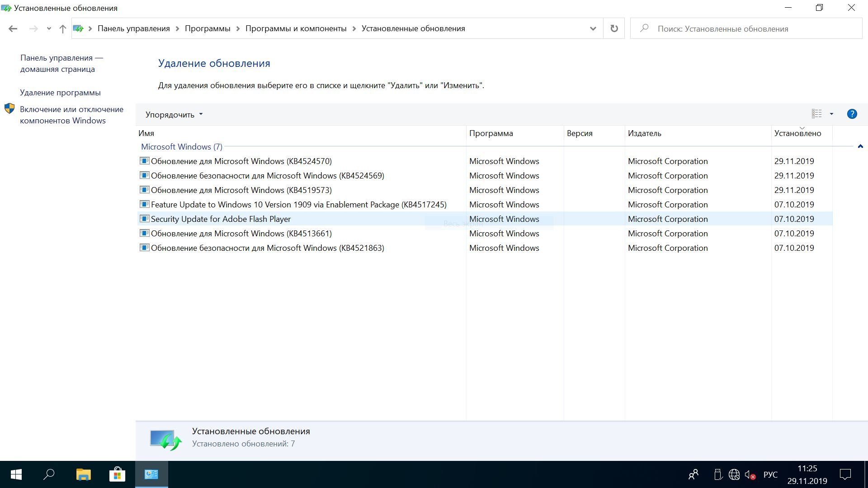The height and width of the screenshot is (488, 868).
Task: Open help with the question mark icon
Action: coord(852,114)
